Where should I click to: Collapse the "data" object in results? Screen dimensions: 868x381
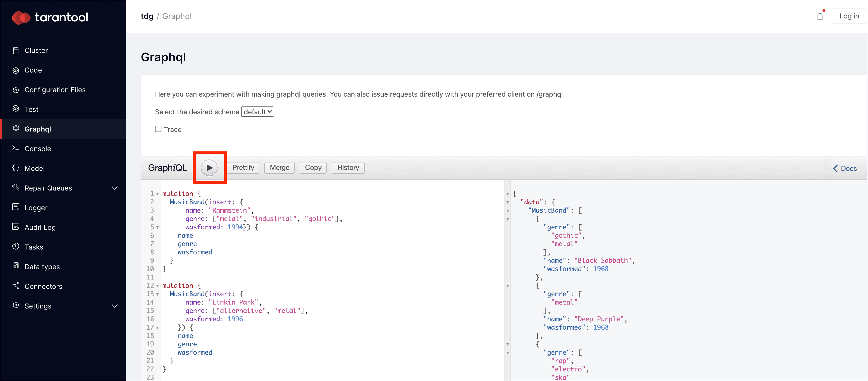507,203
